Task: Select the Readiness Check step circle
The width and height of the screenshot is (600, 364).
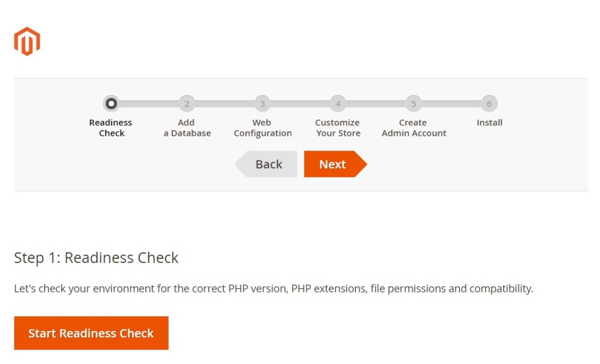Action: pyautogui.click(x=111, y=103)
